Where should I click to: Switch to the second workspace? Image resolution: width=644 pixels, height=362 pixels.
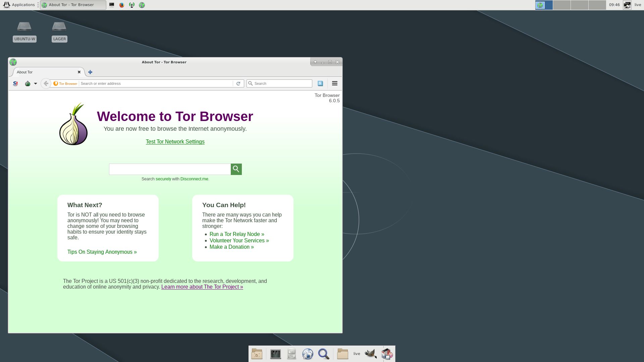pyautogui.click(x=562, y=5)
